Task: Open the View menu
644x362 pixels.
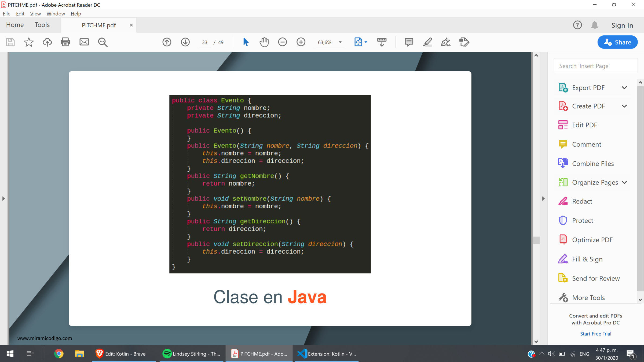Action: click(35, 14)
